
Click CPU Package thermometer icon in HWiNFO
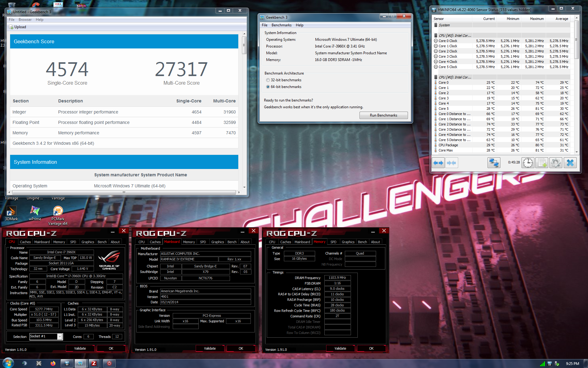pyautogui.click(x=436, y=145)
